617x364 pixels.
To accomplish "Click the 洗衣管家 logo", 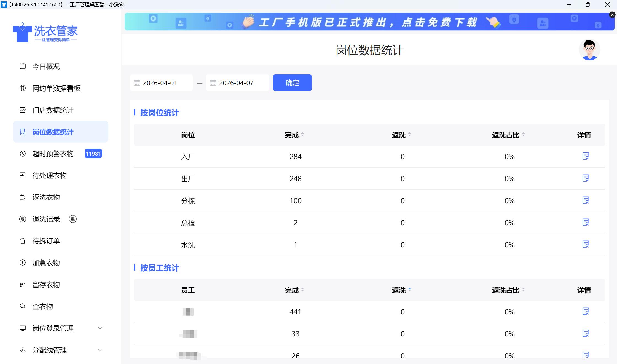I will (45, 33).
